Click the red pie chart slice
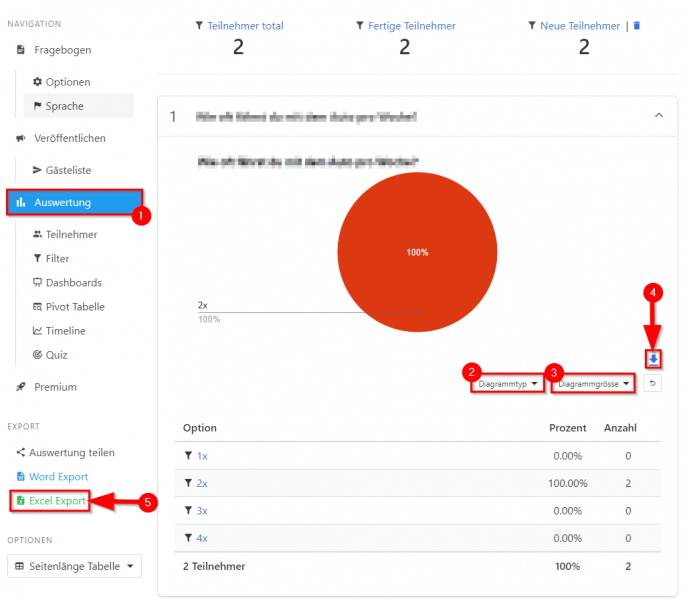 pos(417,252)
